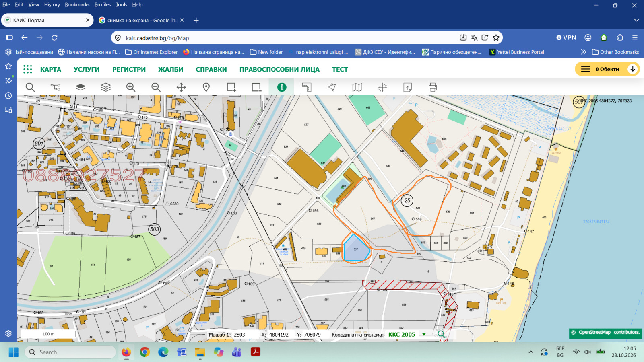Activate the pan move tool
Viewport: 644px width, 362px height.
pos(181,87)
